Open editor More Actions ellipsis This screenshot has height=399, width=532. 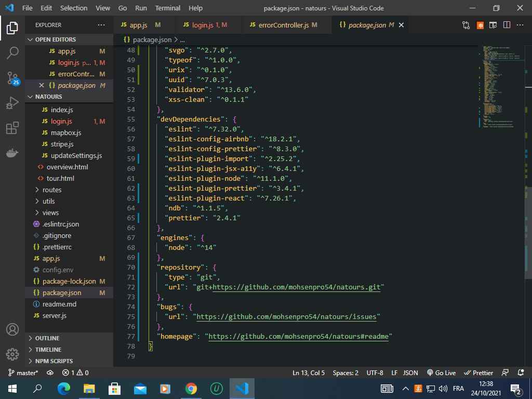(520, 25)
